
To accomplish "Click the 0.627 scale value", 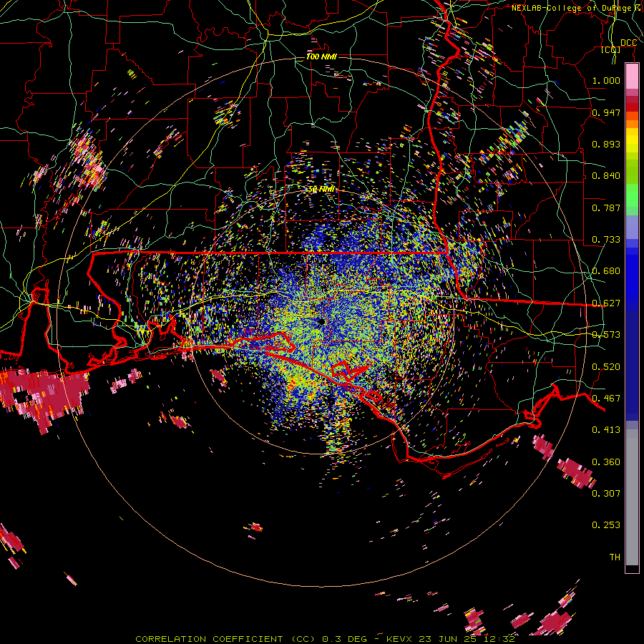I will pyautogui.click(x=606, y=303).
